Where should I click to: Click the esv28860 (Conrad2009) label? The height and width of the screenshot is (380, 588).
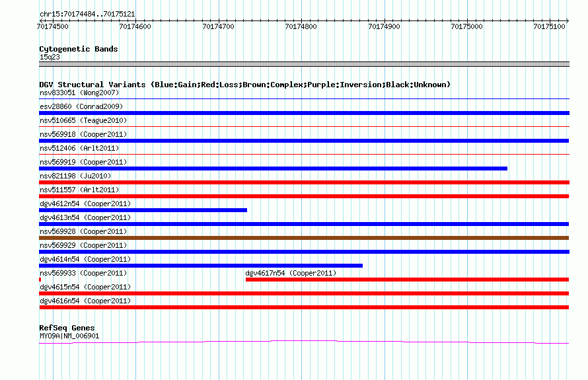[81, 106]
